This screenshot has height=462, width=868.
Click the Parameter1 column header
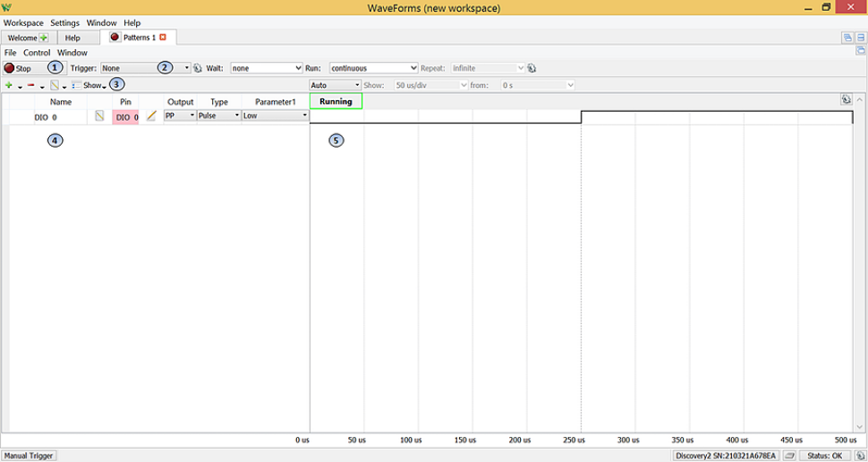coord(276,102)
